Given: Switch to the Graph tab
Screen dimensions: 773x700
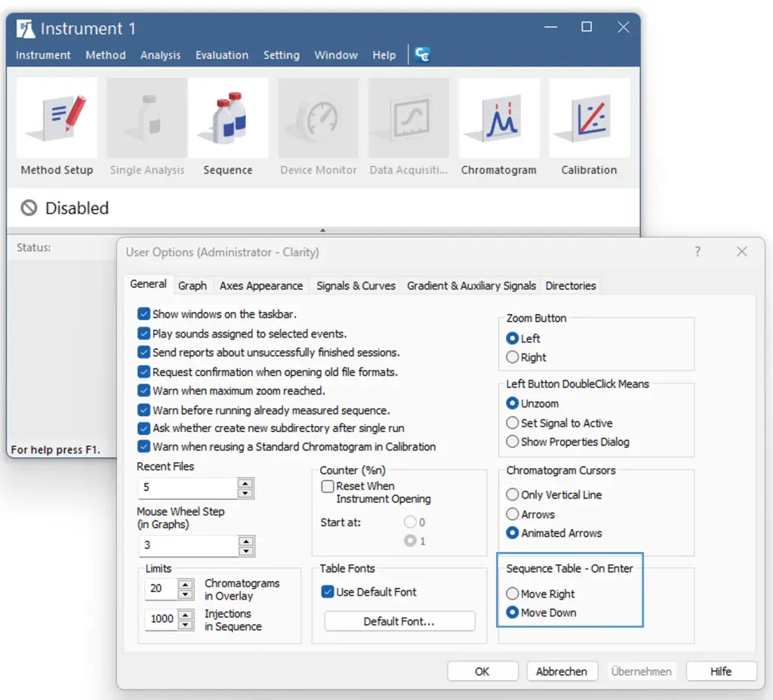Looking at the screenshot, I should point(192,285).
